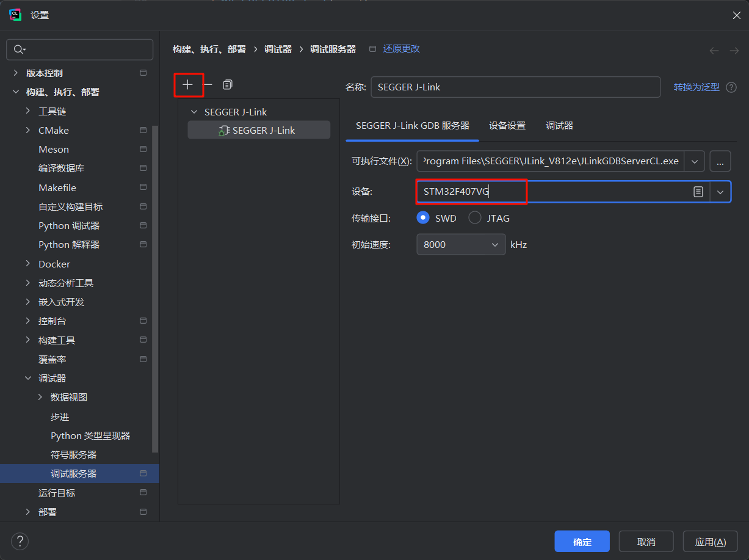
Task: Click the settings tree vertical scrollbar
Action: pyautogui.click(x=155, y=290)
